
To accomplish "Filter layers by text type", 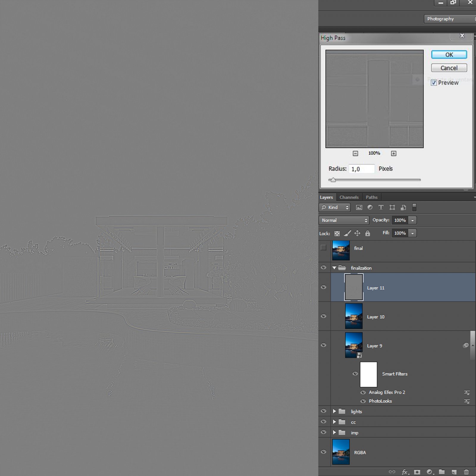I will [381, 207].
